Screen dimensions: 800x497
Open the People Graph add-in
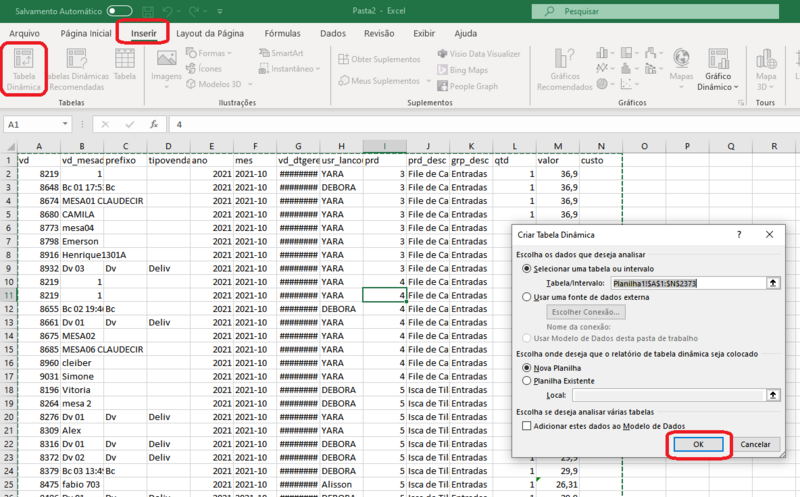pos(467,86)
